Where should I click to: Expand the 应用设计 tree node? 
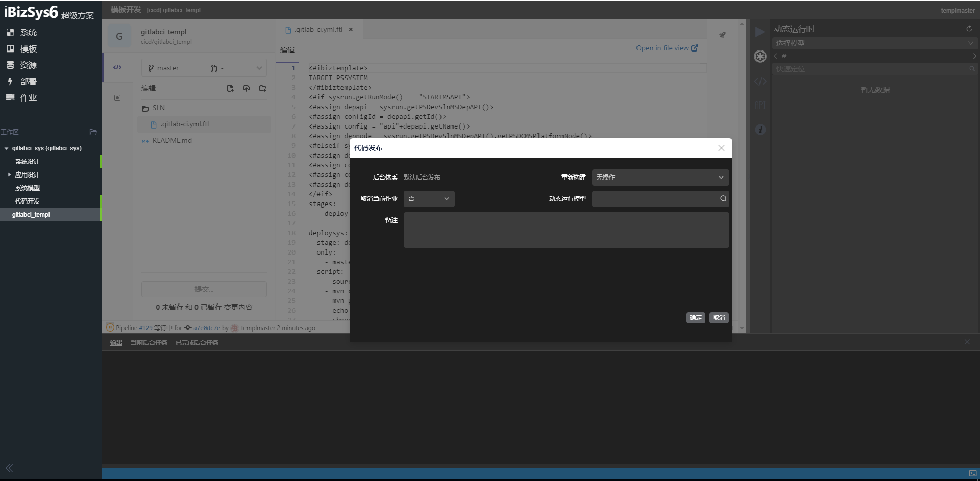click(9, 175)
